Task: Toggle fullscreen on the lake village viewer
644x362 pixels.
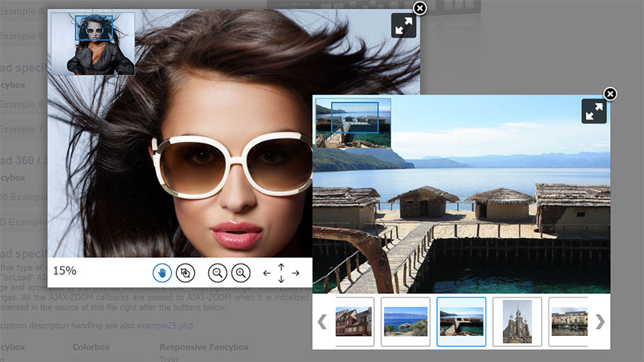Action: click(x=594, y=111)
